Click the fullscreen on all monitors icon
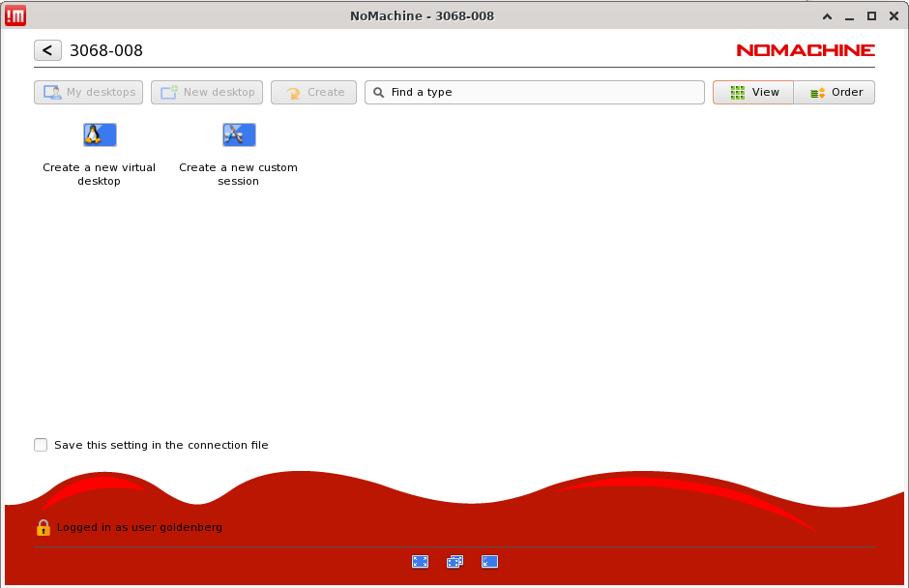The height and width of the screenshot is (588, 909). point(455,561)
